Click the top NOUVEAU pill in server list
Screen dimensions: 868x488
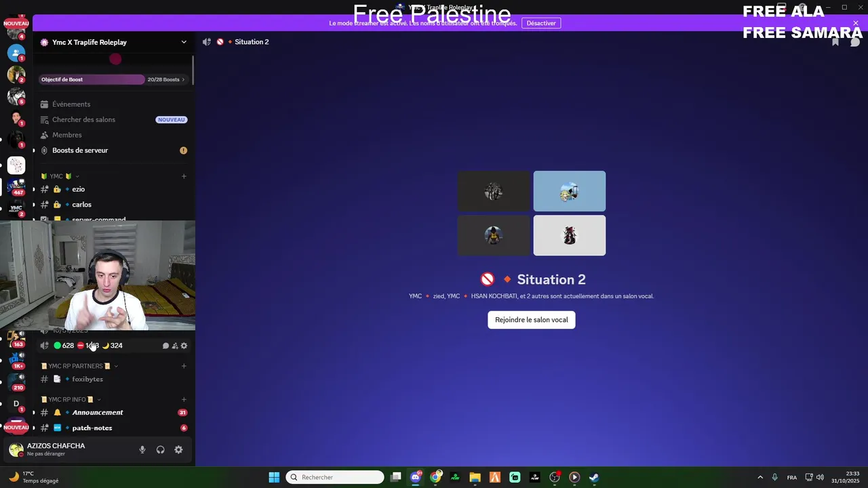[16, 23]
